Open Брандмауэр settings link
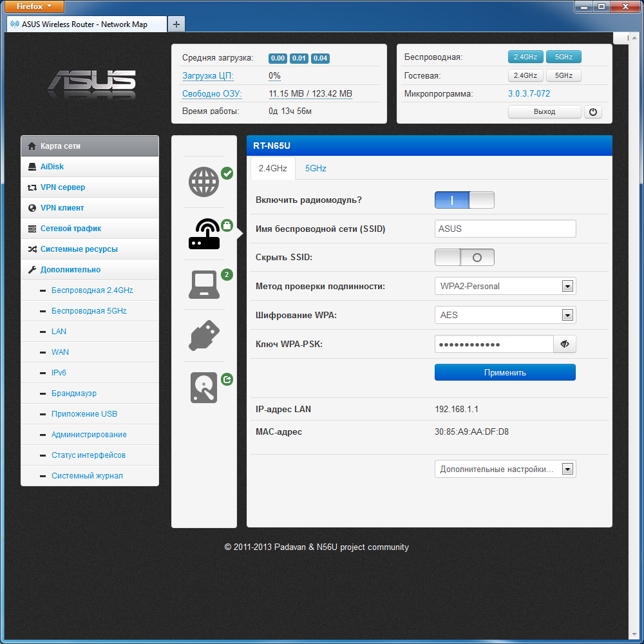 [x=74, y=393]
